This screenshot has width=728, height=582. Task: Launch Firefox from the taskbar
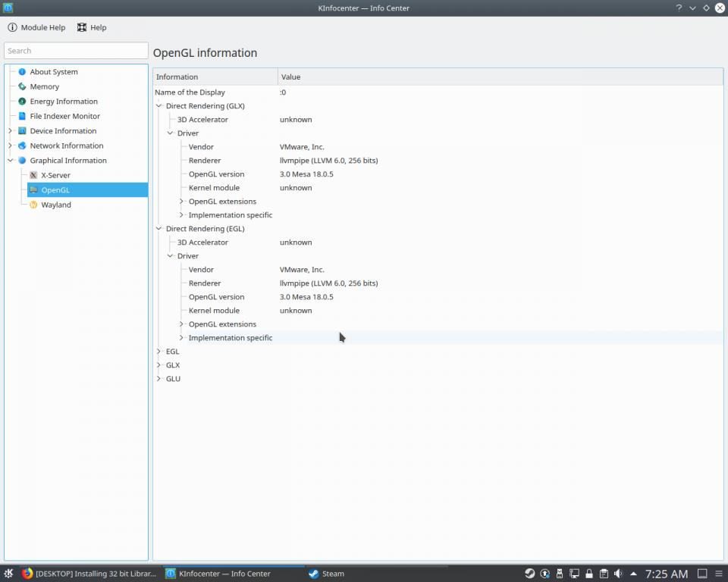point(28,574)
